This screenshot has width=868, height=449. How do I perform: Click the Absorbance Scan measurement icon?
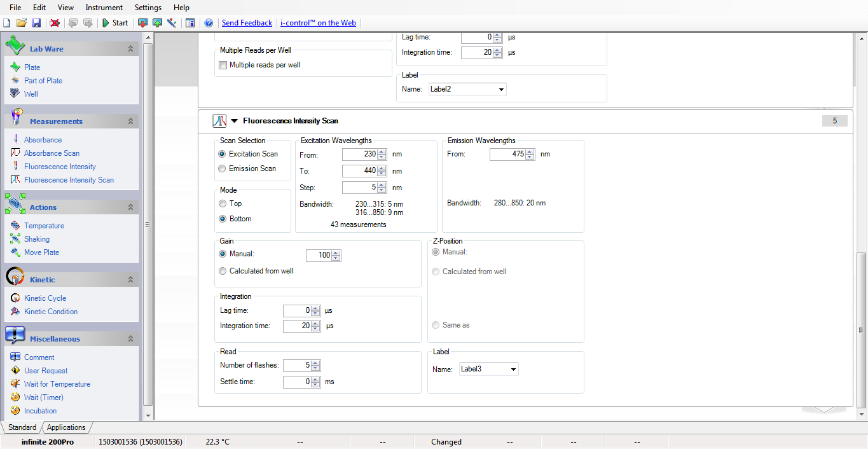[15, 153]
